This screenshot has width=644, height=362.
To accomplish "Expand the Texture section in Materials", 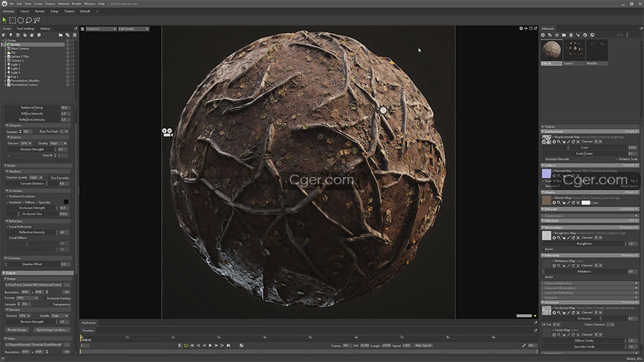I will 542,127.
